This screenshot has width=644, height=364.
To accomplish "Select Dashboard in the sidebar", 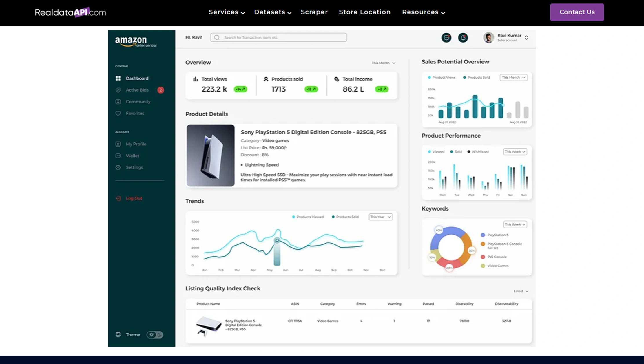I will point(137,78).
